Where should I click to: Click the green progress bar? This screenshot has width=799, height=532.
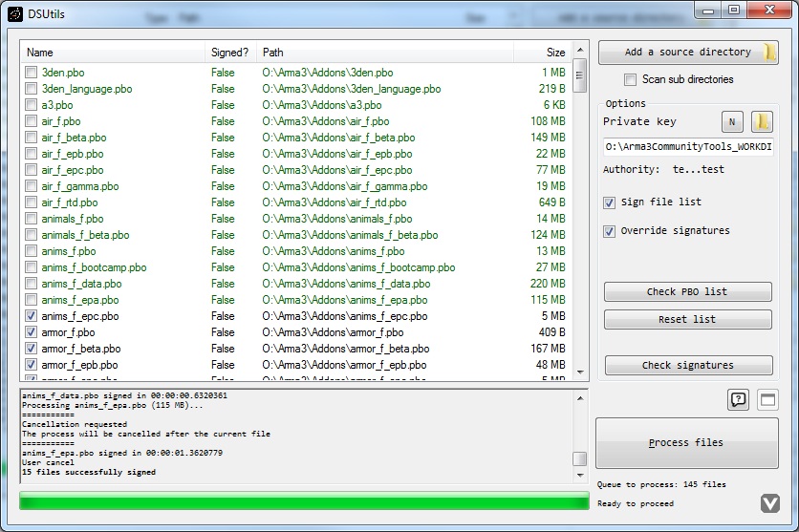click(304, 502)
